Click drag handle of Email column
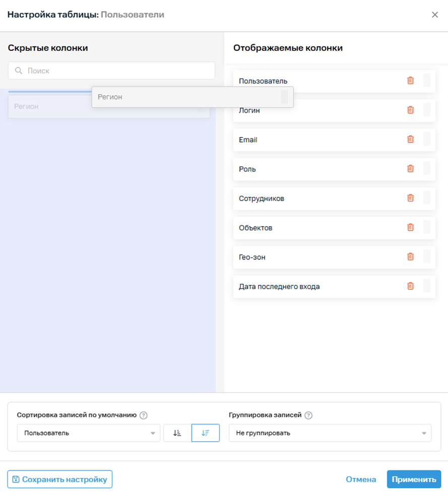 point(427,139)
